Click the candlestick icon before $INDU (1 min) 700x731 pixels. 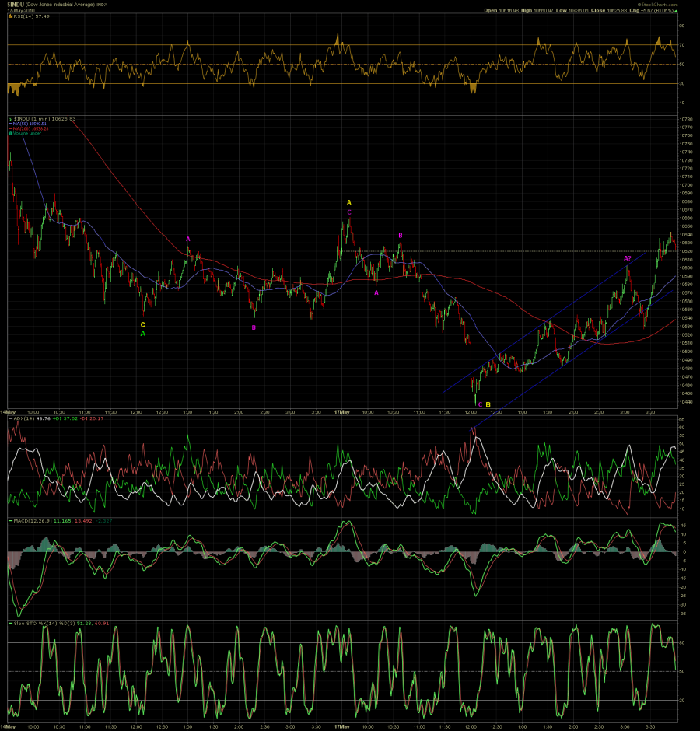(x=10, y=119)
